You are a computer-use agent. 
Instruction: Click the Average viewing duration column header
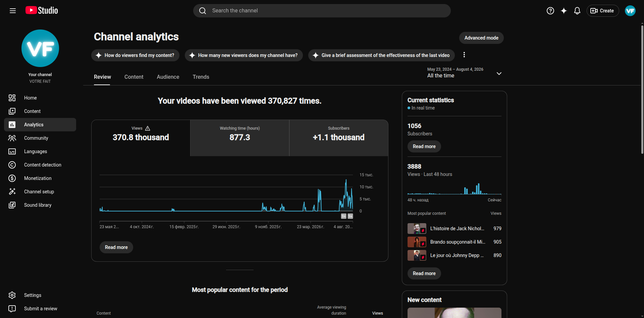(332, 310)
